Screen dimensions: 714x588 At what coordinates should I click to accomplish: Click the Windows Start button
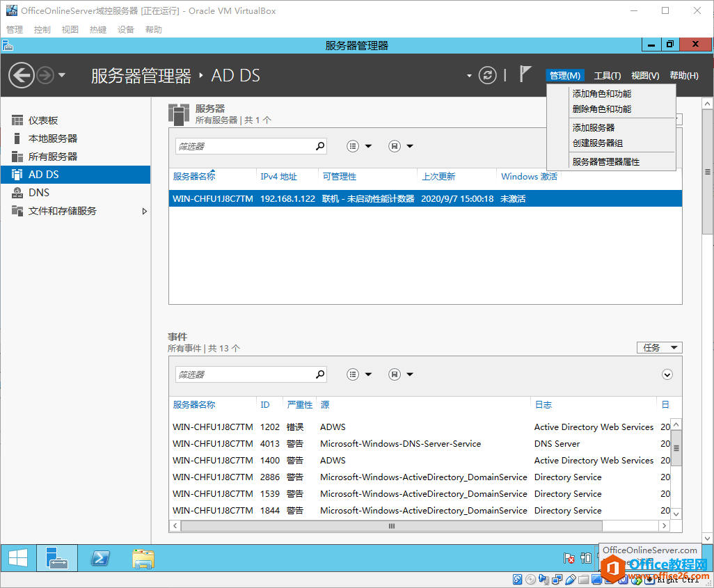coord(17,557)
